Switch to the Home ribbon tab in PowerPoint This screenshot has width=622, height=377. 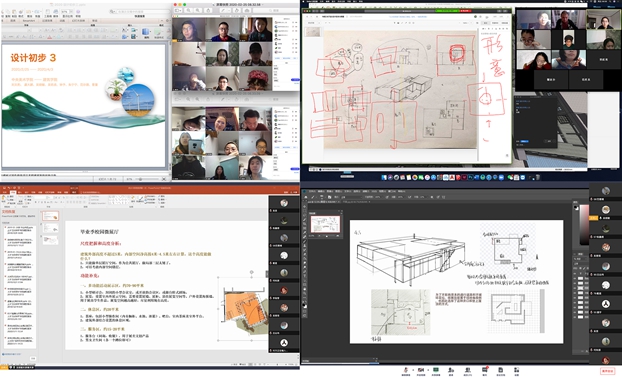click(x=13, y=192)
